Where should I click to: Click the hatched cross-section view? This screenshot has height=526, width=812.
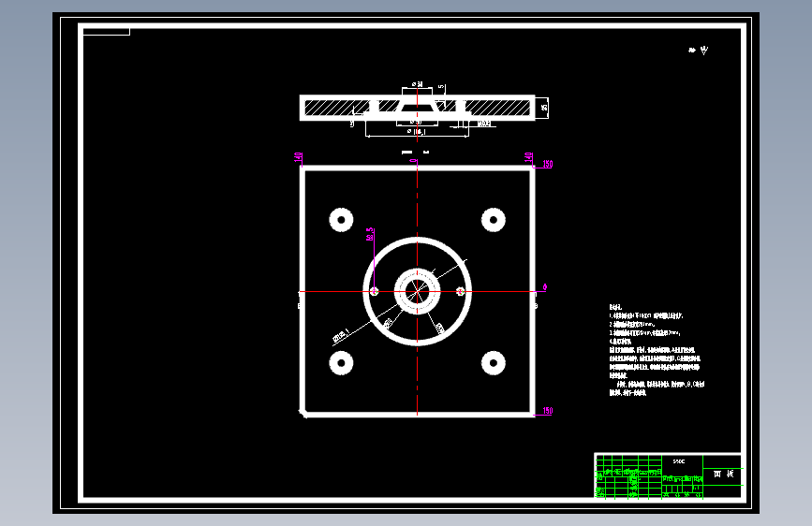(x=418, y=108)
